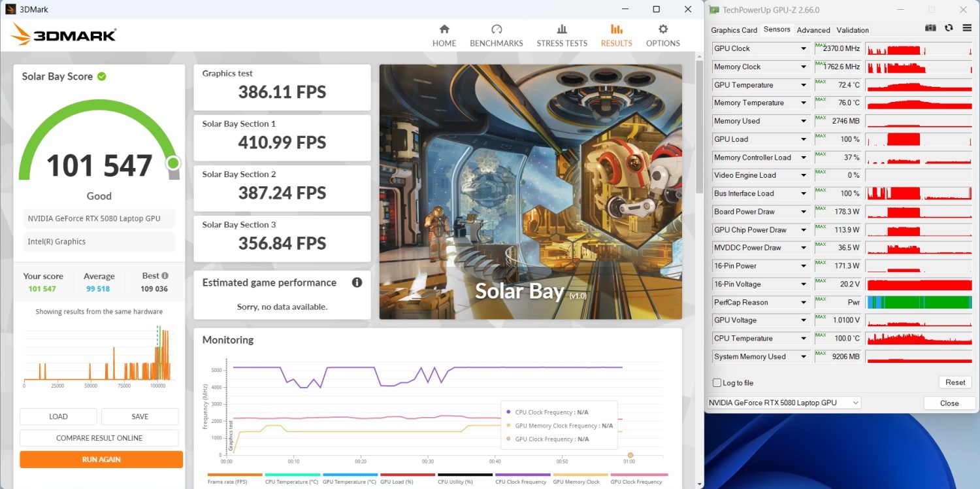
Task: Go to the HOME section in 3DMark
Action: pyautogui.click(x=444, y=36)
